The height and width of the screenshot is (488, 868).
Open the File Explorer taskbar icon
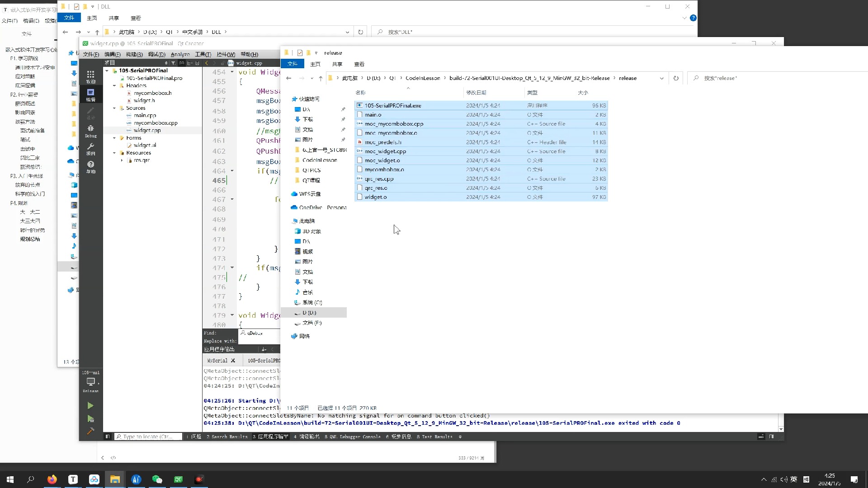coord(115,479)
